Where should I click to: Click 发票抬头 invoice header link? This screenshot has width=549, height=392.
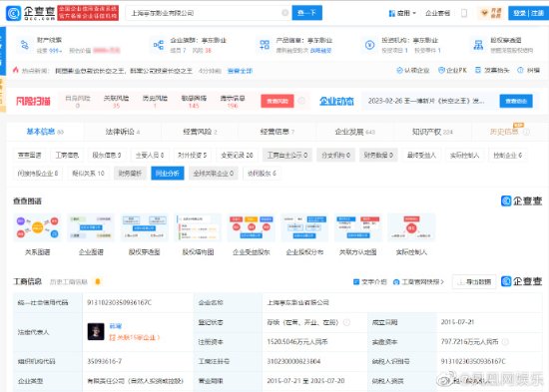pos(492,71)
